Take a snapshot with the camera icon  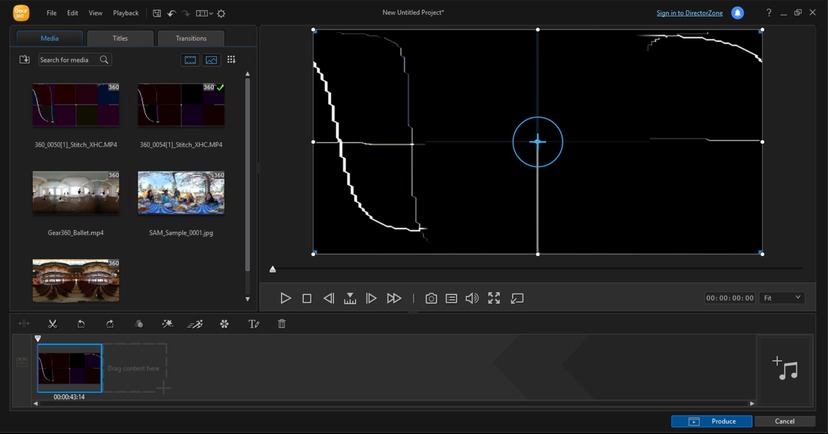tap(431, 298)
